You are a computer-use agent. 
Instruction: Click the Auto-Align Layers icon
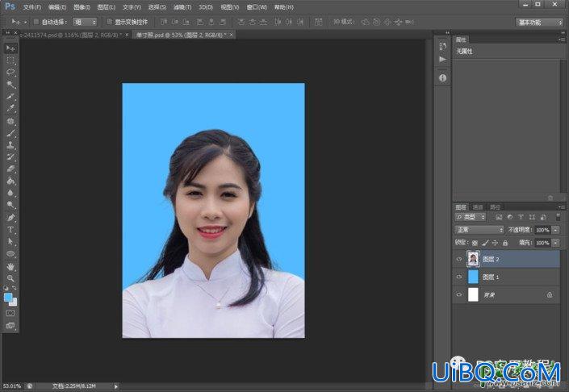(318, 22)
